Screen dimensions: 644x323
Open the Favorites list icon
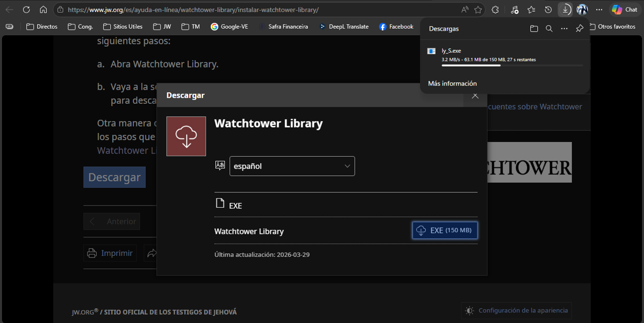pyautogui.click(x=531, y=10)
